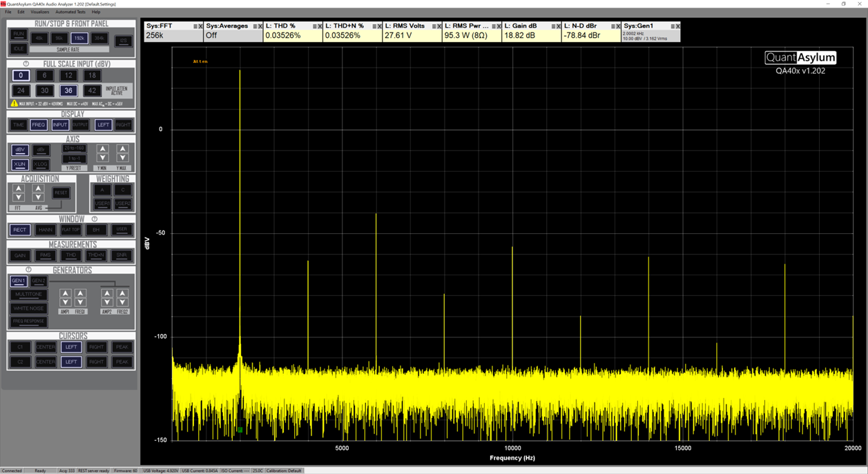The image size is (868, 474).
Task: Select HANN window
Action: 46,230
